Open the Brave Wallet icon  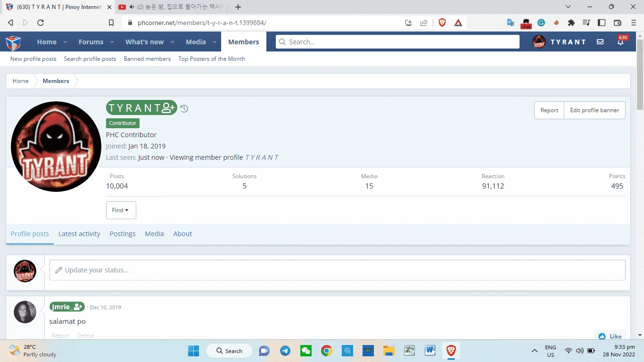(617, 23)
